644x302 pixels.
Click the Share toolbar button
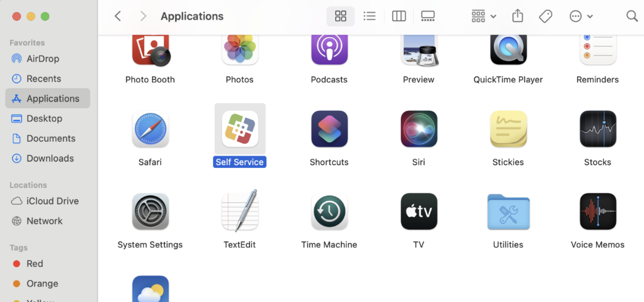point(518,16)
